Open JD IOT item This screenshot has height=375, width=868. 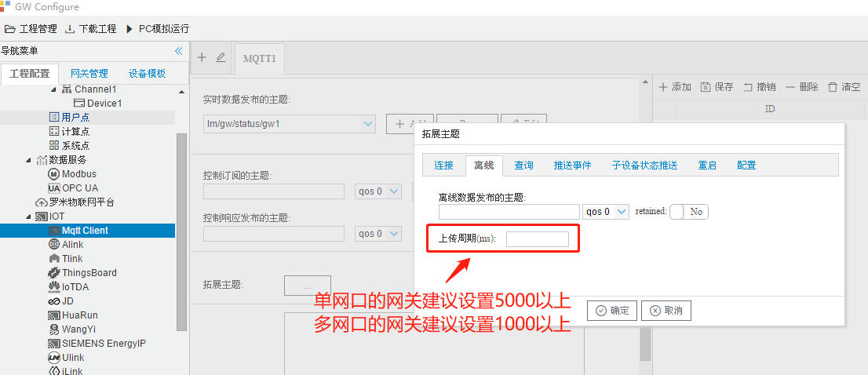click(x=61, y=301)
